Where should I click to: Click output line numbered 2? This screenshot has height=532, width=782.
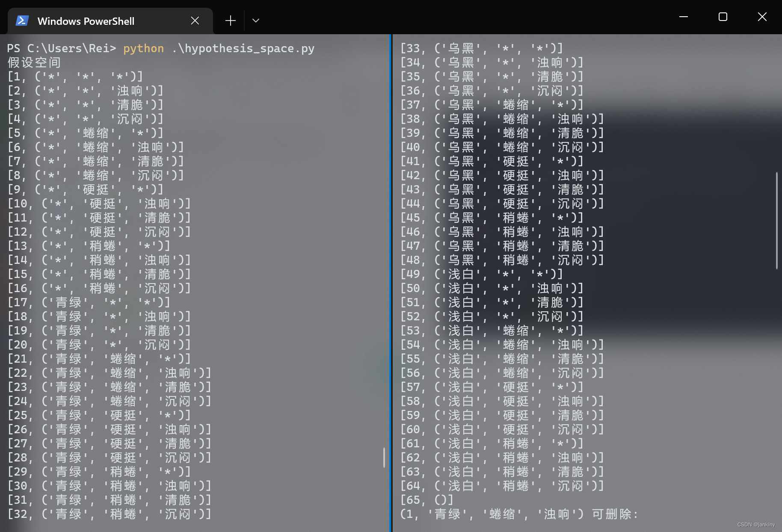(x=86, y=91)
